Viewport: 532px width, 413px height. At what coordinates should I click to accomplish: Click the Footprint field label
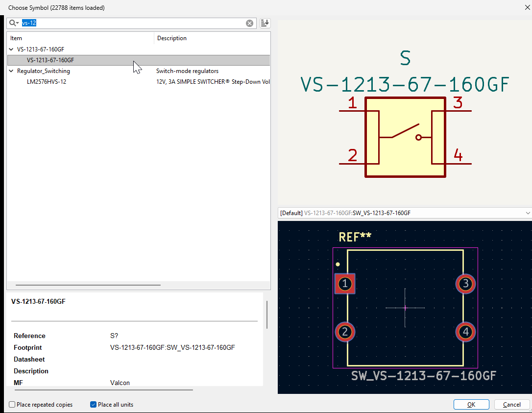pyautogui.click(x=28, y=347)
